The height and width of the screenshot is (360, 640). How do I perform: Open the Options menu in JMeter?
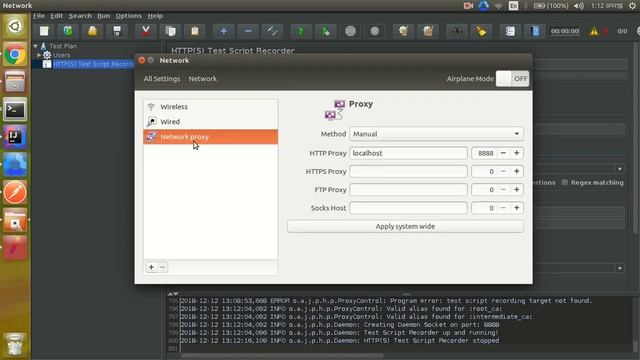coord(128,16)
